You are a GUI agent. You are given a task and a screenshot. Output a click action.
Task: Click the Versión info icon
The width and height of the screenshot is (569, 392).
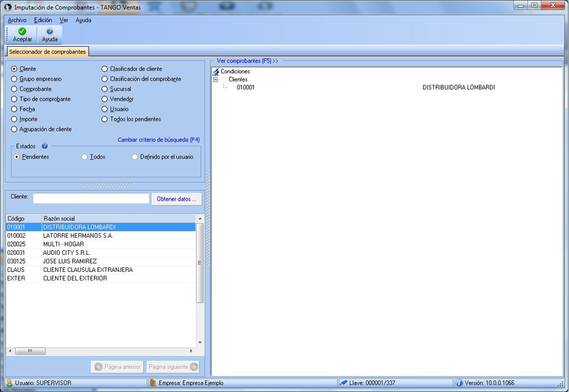[x=460, y=383]
